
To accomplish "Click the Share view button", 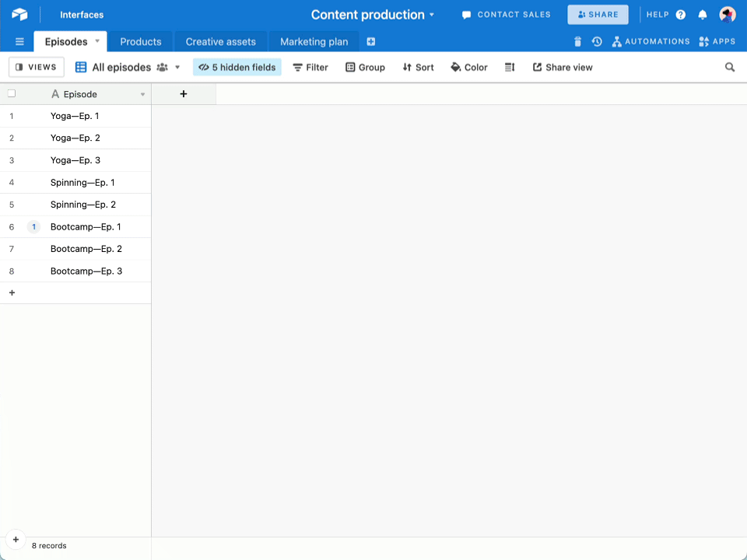I will coord(563,67).
